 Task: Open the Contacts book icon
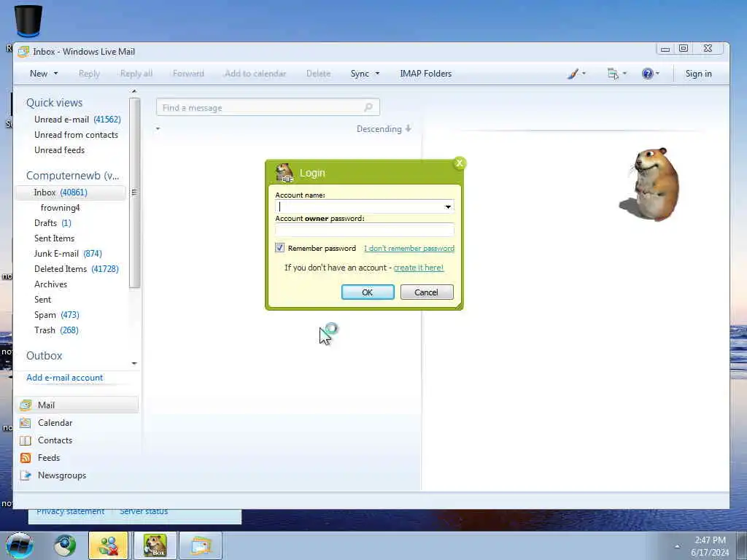26,440
